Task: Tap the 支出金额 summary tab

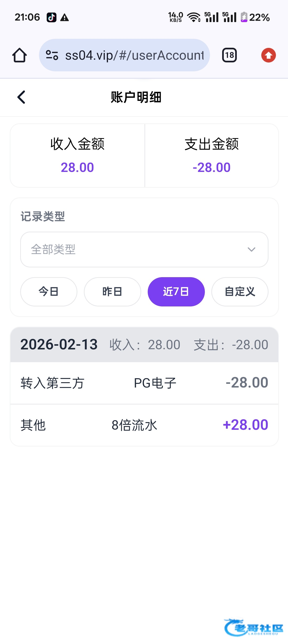Action: click(212, 155)
